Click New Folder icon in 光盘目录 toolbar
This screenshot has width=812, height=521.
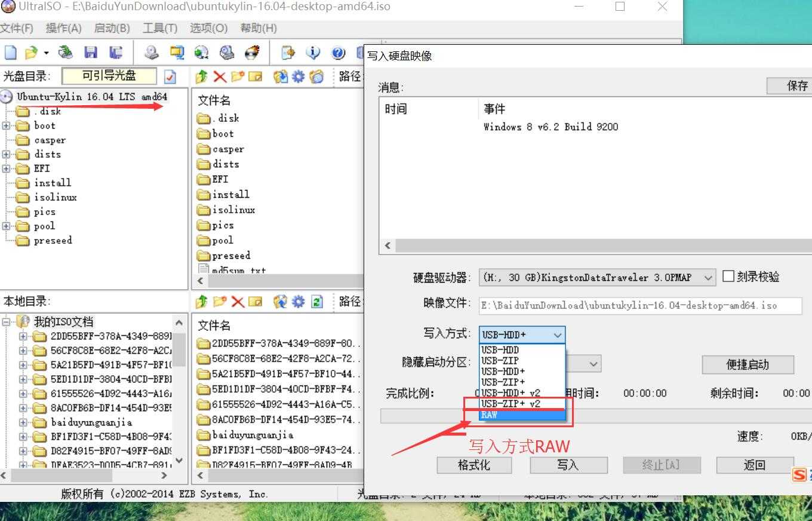pos(238,76)
